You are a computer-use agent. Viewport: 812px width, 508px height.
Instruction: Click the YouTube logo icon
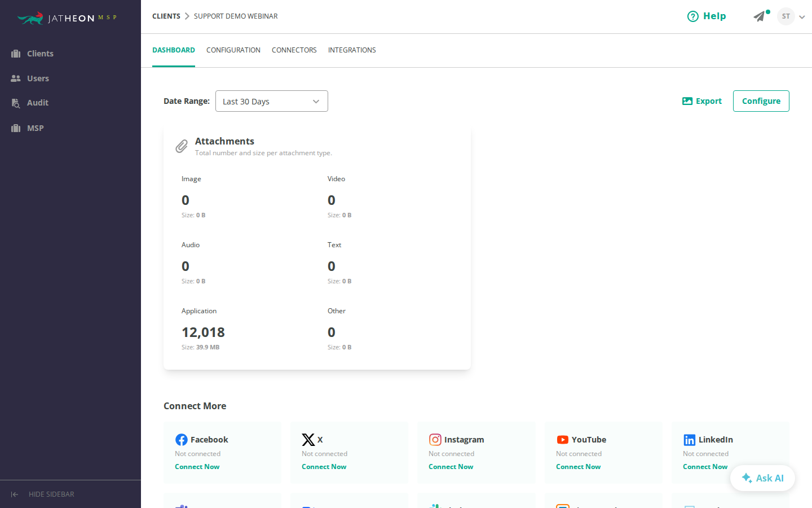pyautogui.click(x=563, y=440)
